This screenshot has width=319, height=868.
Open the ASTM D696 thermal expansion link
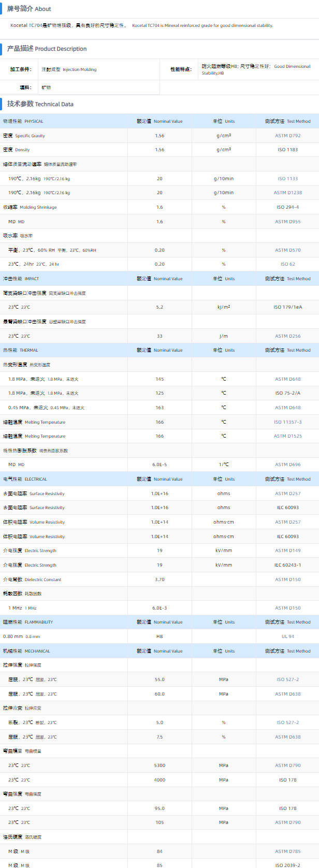click(x=287, y=465)
